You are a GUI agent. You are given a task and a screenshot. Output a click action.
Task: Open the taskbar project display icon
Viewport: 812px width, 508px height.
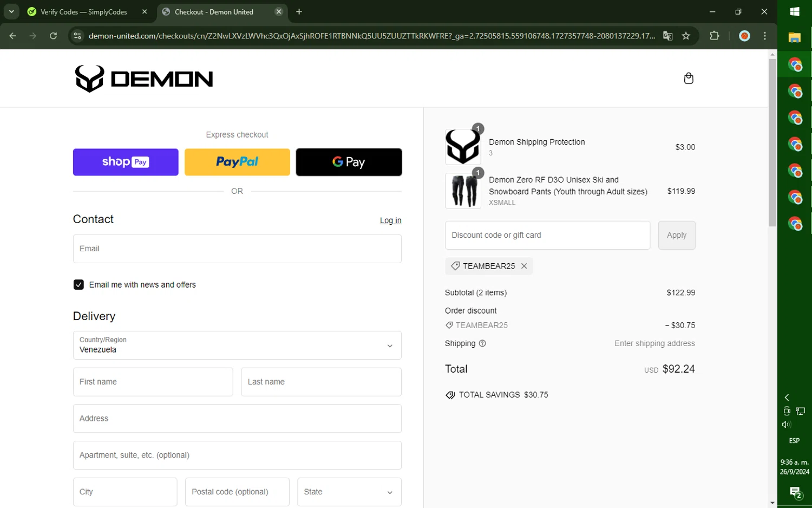(x=801, y=411)
